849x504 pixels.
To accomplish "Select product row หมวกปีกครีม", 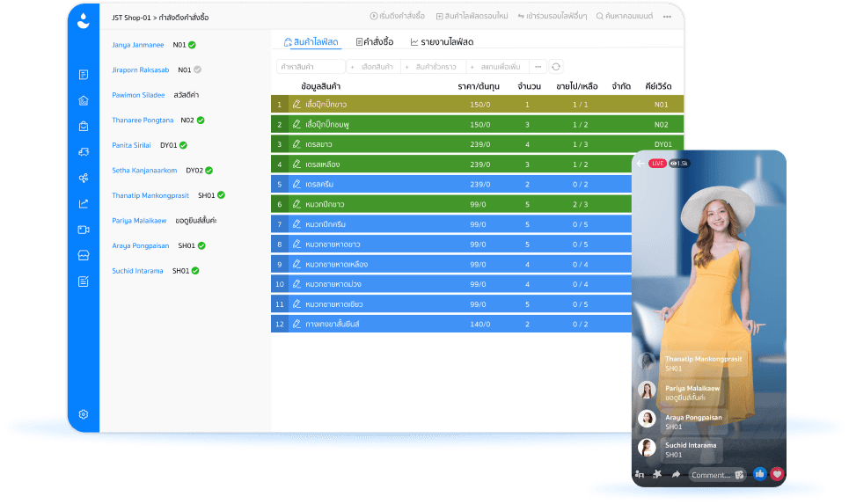I will tap(451, 224).
